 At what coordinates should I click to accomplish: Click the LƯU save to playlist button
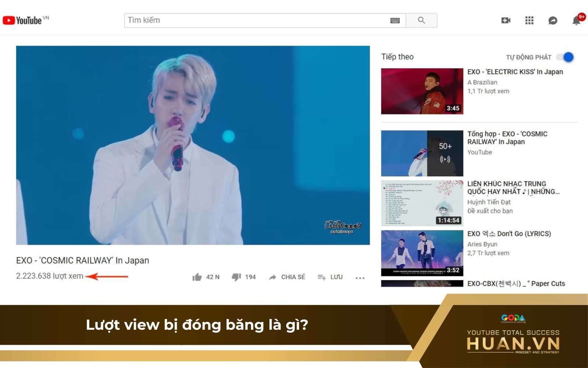(x=330, y=277)
